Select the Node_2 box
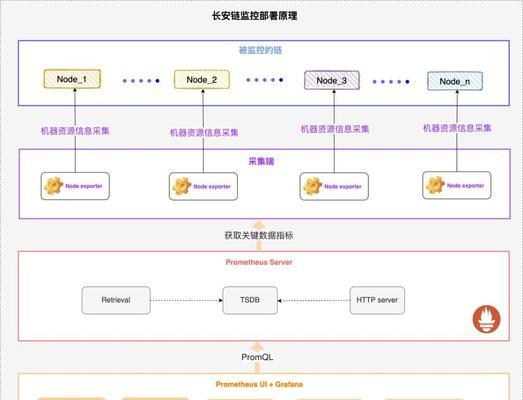This screenshot has width=523, height=400. click(202, 80)
